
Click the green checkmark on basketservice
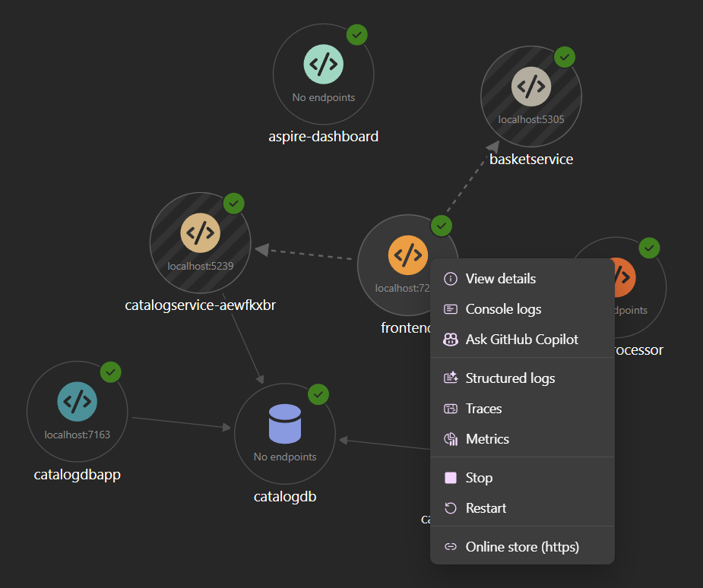tap(565, 56)
